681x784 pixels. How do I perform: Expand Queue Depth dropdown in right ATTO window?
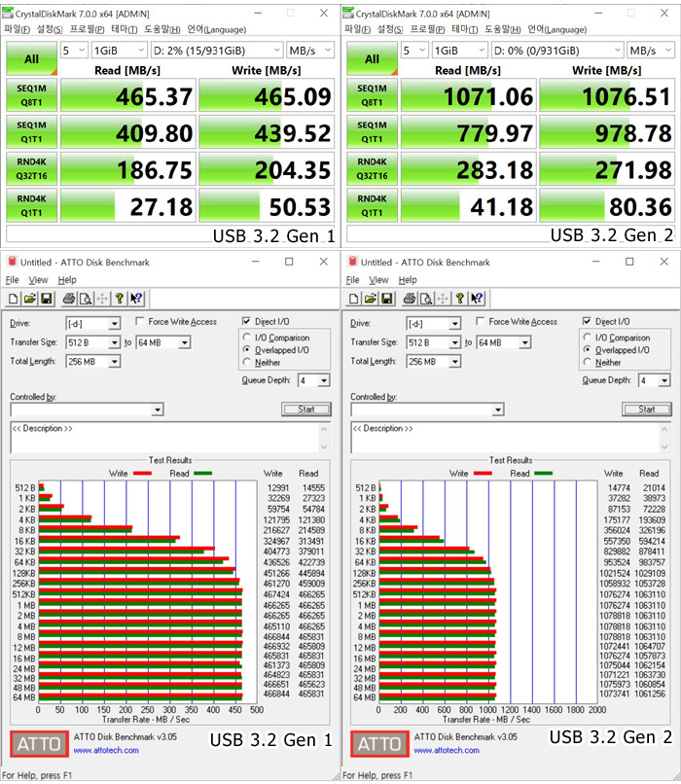pyautogui.click(x=664, y=381)
